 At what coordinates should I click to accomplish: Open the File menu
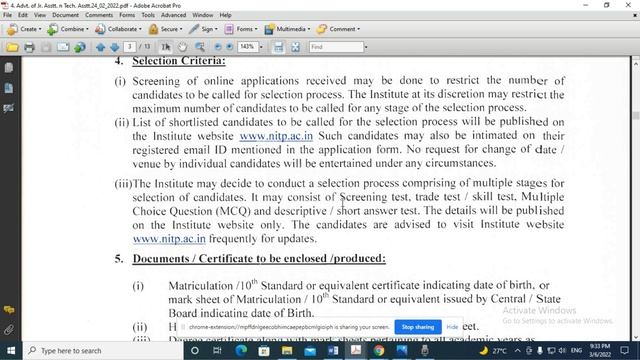pyautogui.click(x=7, y=15)
